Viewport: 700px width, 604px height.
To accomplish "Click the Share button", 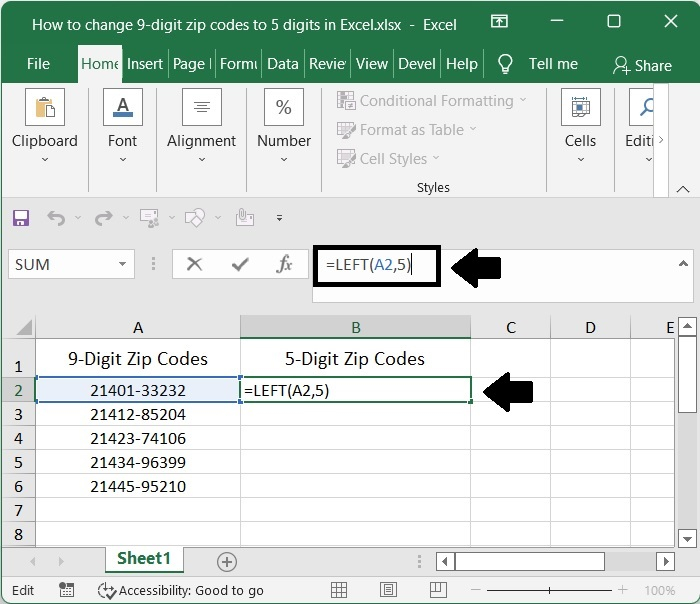I will click(642, 65).
